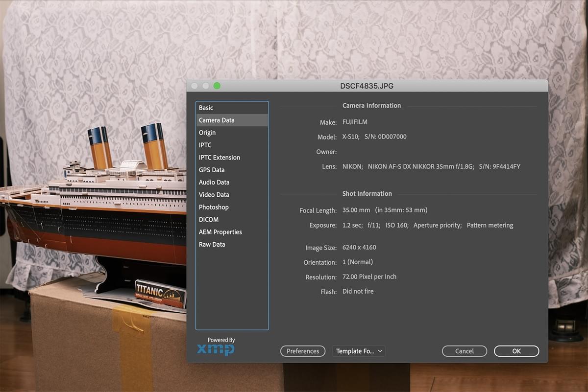Click the gray close window button
The image size is (588, 392).
pos(195,86)
